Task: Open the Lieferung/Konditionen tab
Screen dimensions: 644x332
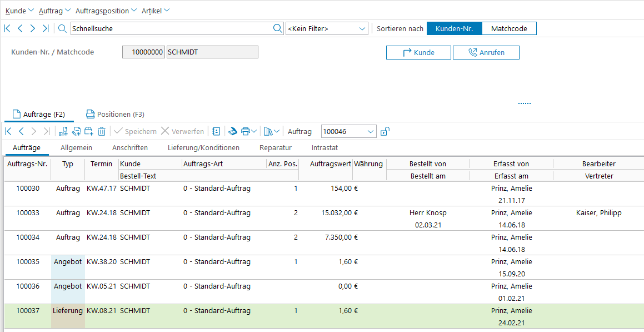Action: [x=203, y=148]
